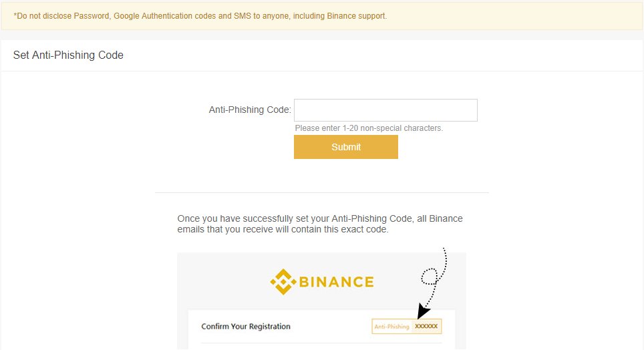
Task: Click the Binance diamond logo icon
Action: (283, 282)
